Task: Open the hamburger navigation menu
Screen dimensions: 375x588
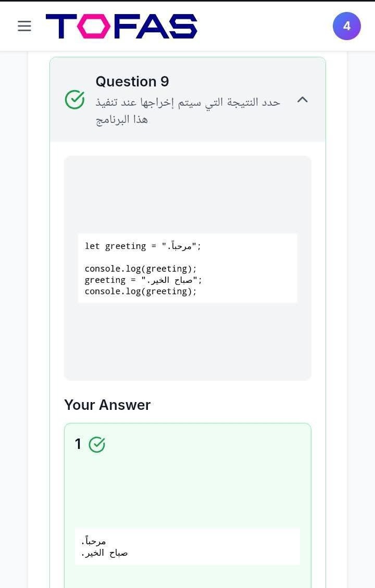Action: (x=24, y=26)
